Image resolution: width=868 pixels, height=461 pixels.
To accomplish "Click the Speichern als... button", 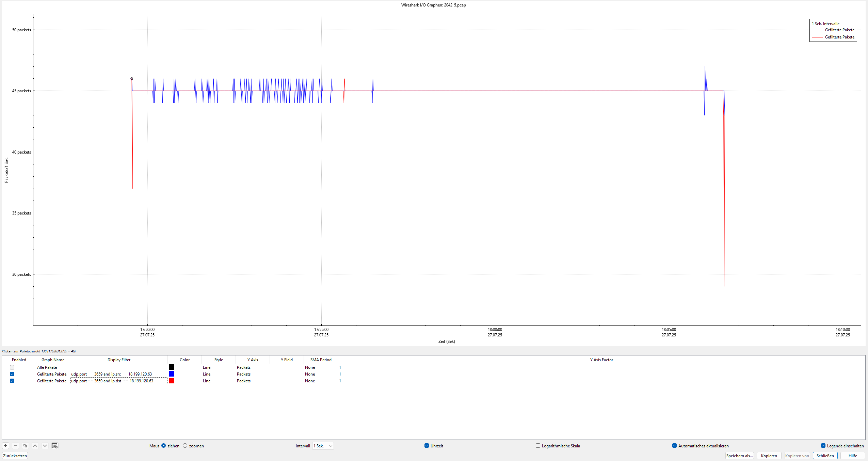I will pos(739,456).
